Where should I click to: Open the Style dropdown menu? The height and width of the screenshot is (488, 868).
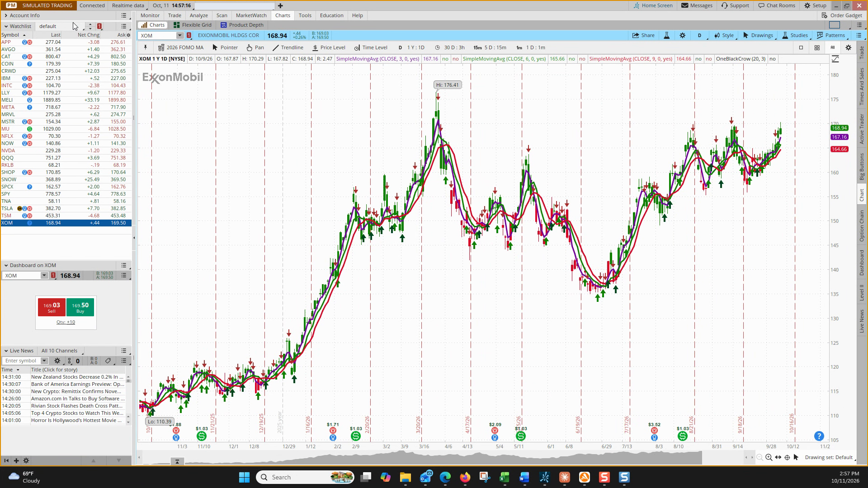coord(724,35)
